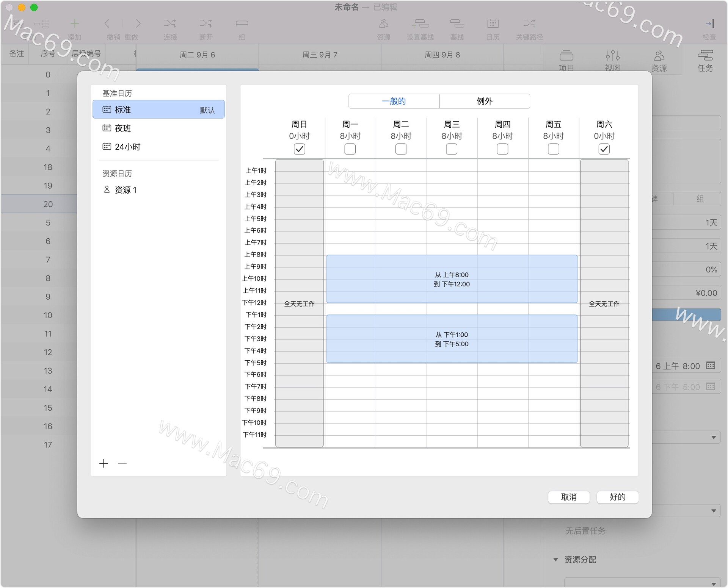Click the plus icon to add a calendar

(x=104, y=463)
